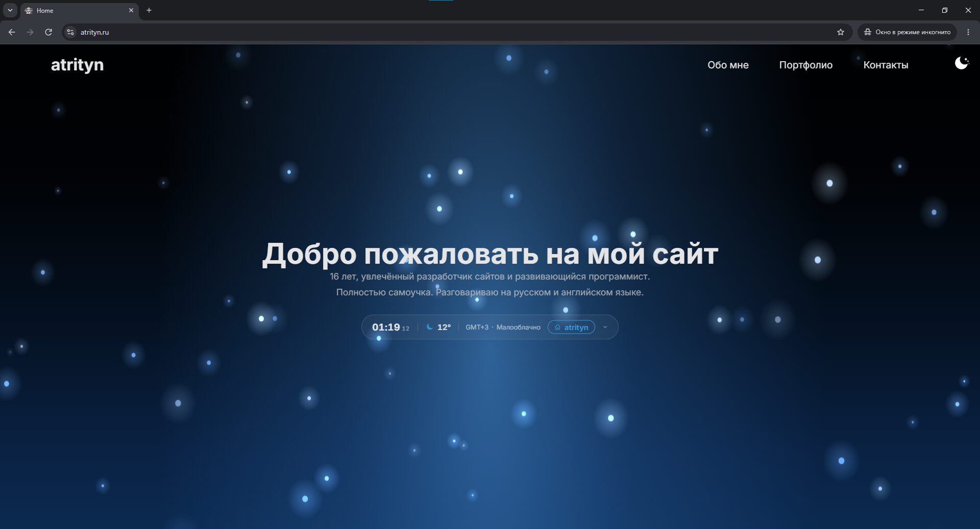Image resolution: width=980 pixels, height=529 pixels.
Task: Close the Home tab
Action: click(131, 10)
